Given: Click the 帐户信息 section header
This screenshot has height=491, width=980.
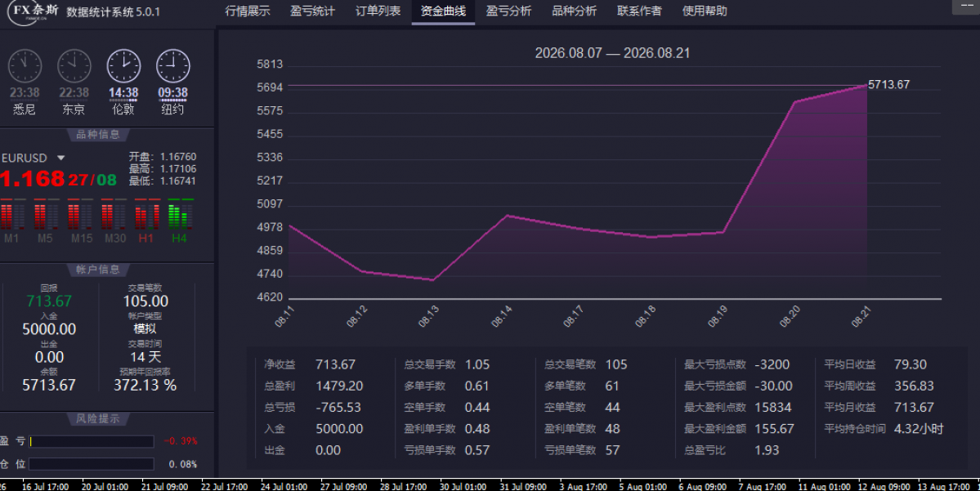Looking at the screenshot, I should pyautogui.click(x=98, y=270).
